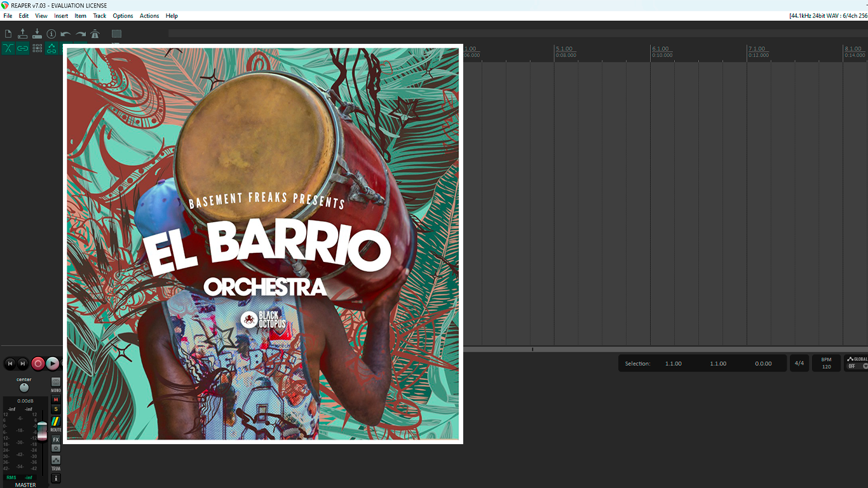Open the Item menu
Viewport: 868px width, 488px height.
81,16
